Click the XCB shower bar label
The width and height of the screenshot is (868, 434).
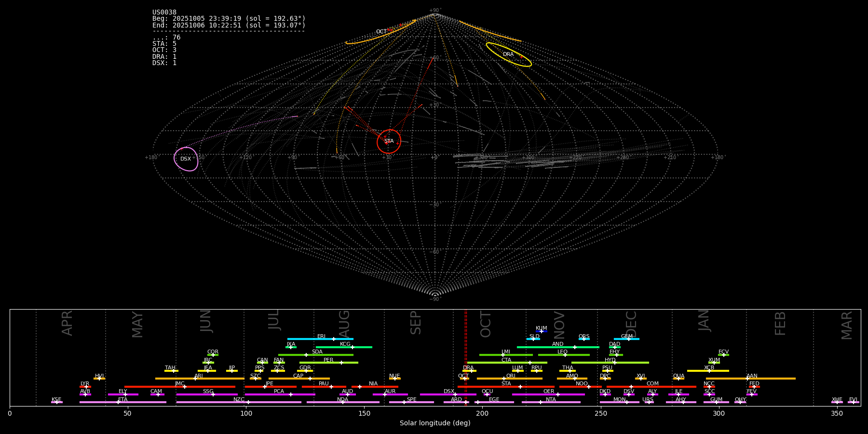(709, 368)
